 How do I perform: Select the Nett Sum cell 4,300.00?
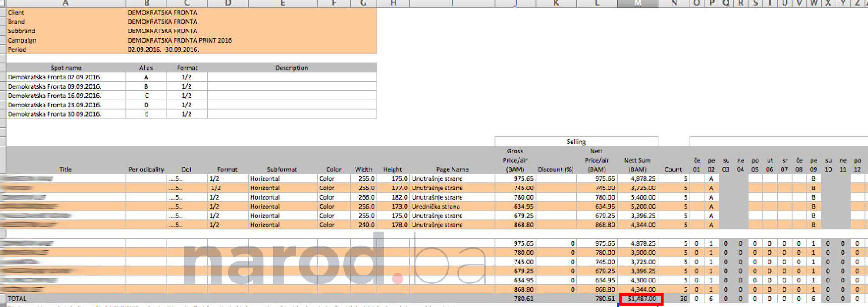638,280
